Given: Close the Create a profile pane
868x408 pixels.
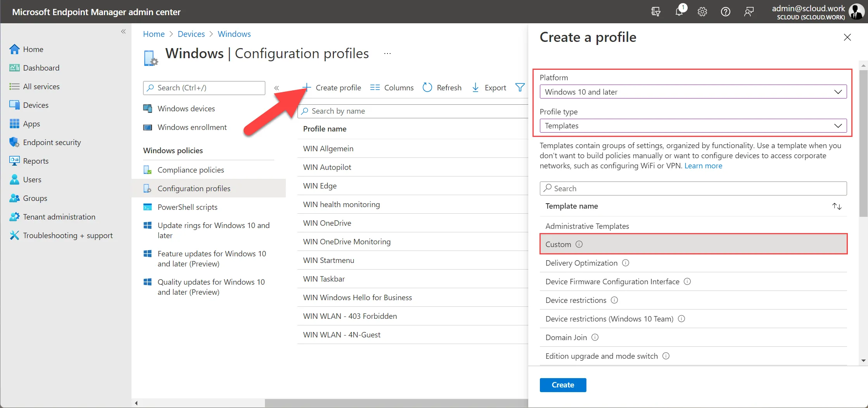Looking at the screenshot, I should 847,37.
